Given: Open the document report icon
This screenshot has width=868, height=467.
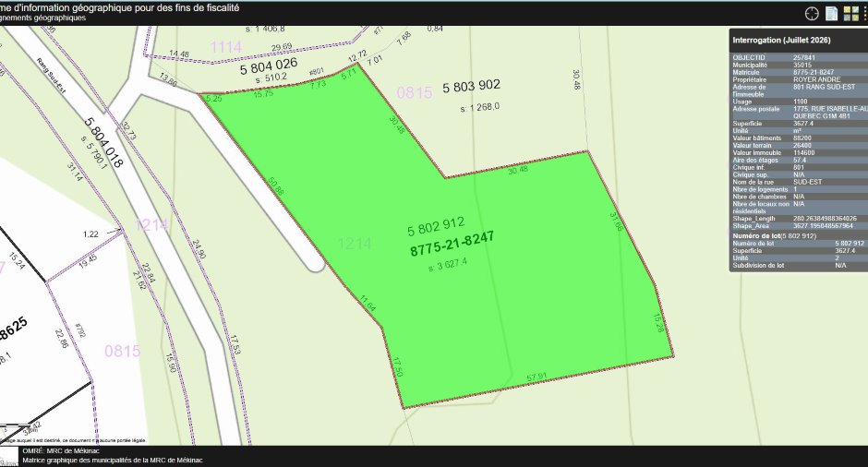Looking at the screenshot, I should 831,14.
